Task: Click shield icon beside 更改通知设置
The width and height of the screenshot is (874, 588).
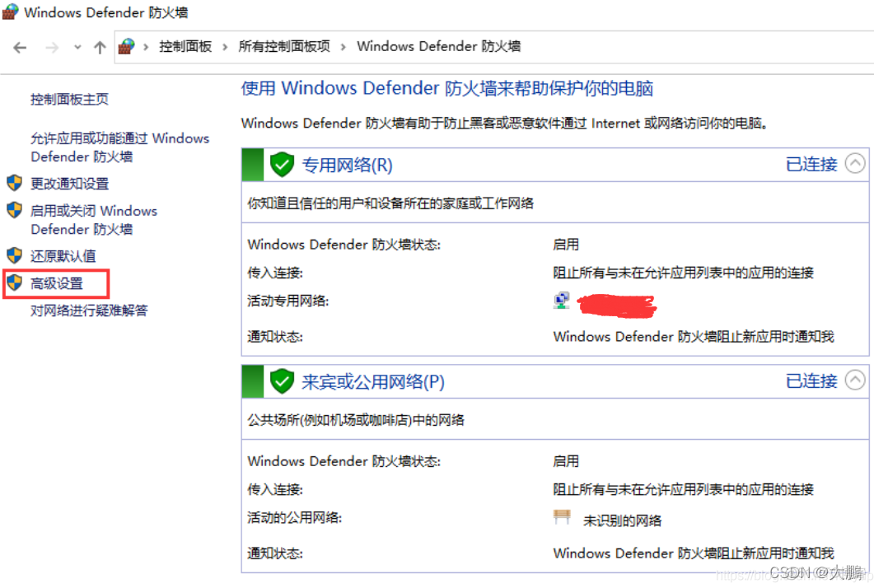Action: coord(15,182)
